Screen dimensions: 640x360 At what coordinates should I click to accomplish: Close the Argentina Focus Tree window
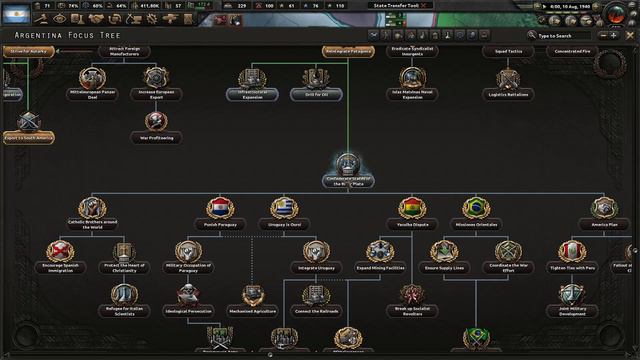[x=630, y=36]
